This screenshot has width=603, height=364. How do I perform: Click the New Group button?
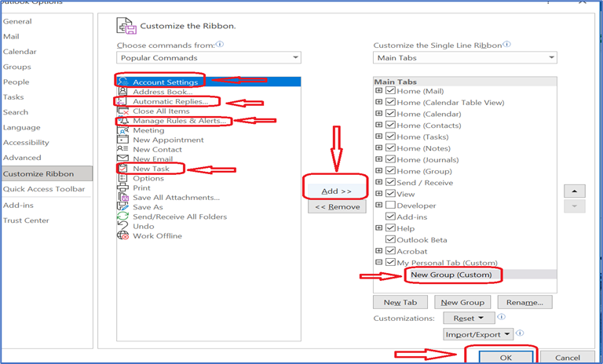(x=462, y=302)
